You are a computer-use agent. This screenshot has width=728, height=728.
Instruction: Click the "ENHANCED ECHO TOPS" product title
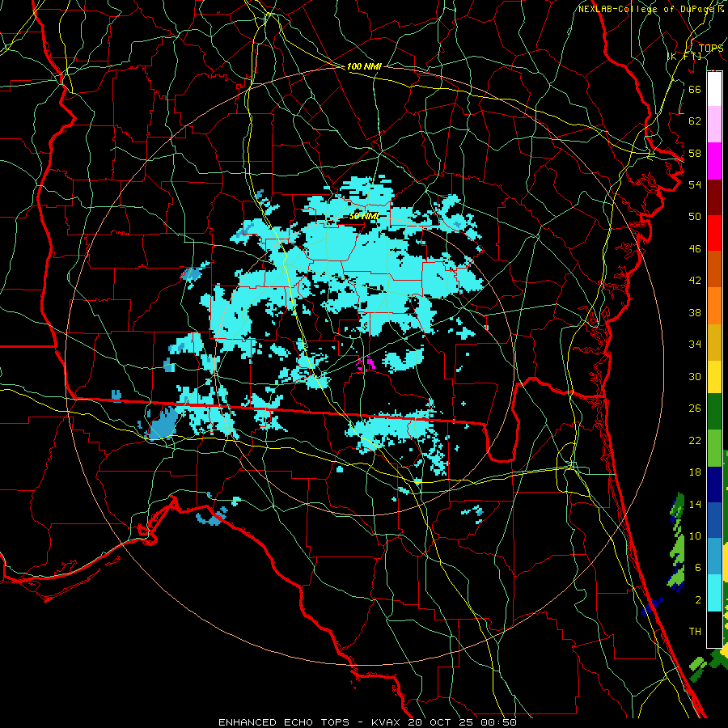(x=283, y=722)
